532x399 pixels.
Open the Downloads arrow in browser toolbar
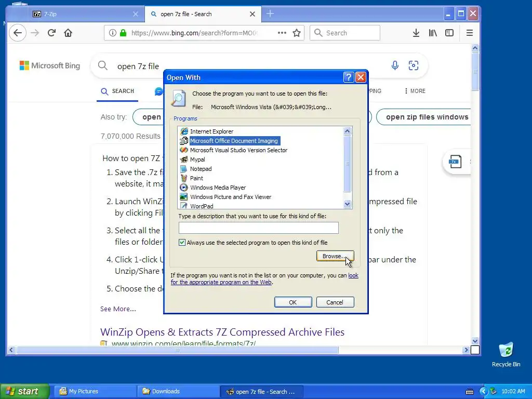tap(416, 33)
